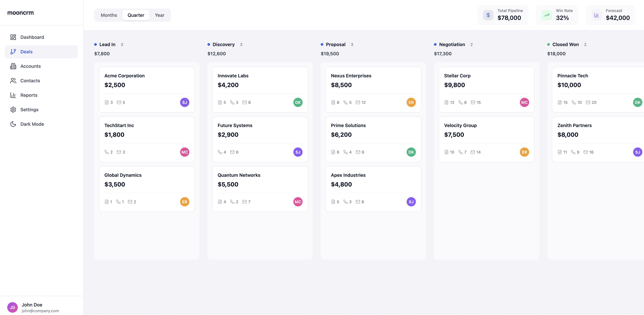This screenshot has height=315, width=644.
Task: Select the Months view option
Action: coord(109,15)
